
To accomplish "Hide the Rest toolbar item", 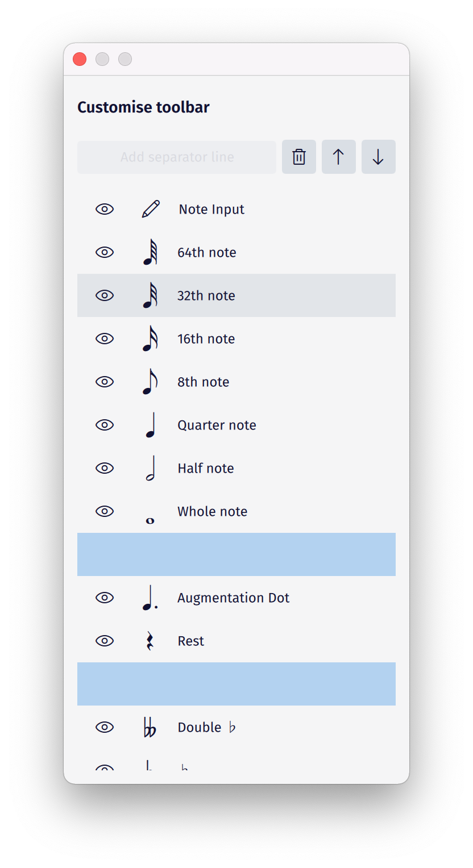I will tap(105, 640).
